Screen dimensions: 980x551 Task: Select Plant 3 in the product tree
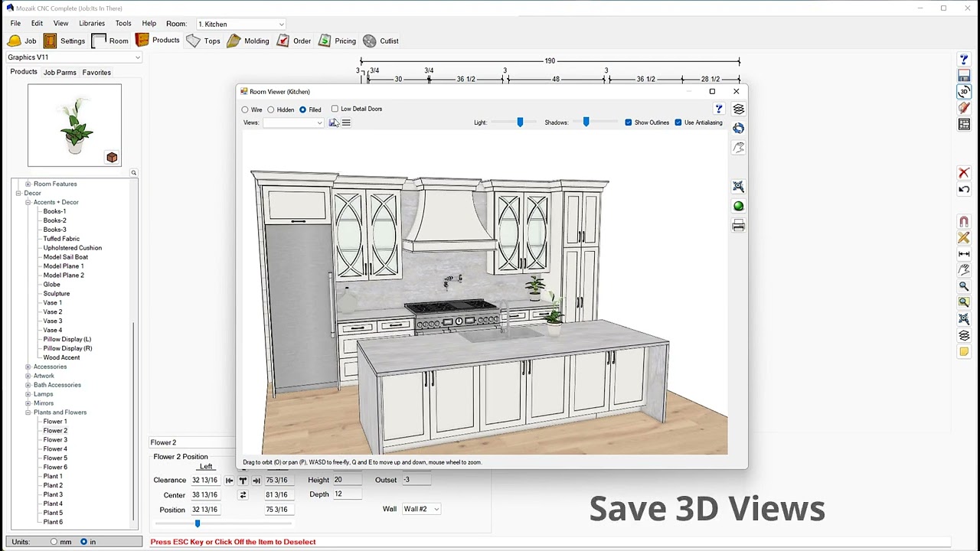coord(53,495)
